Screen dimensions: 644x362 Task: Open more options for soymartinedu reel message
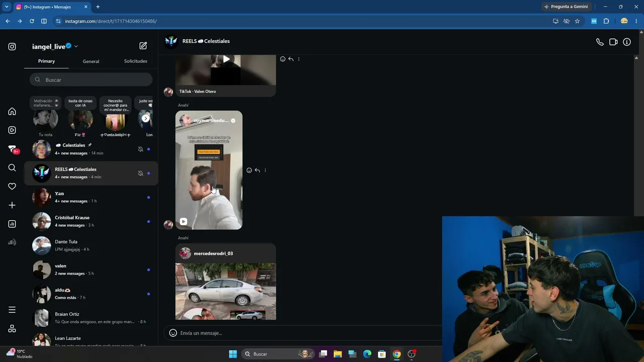265,170
